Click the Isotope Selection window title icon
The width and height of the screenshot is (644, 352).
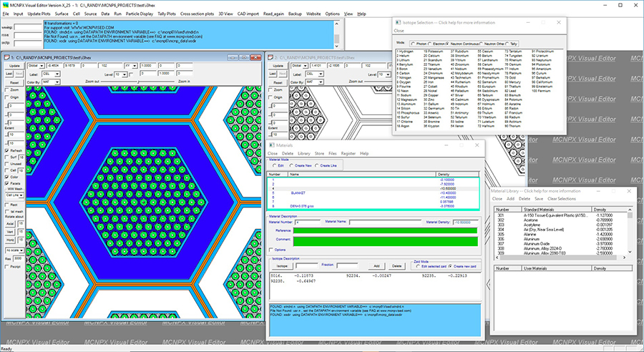[399, 23]
